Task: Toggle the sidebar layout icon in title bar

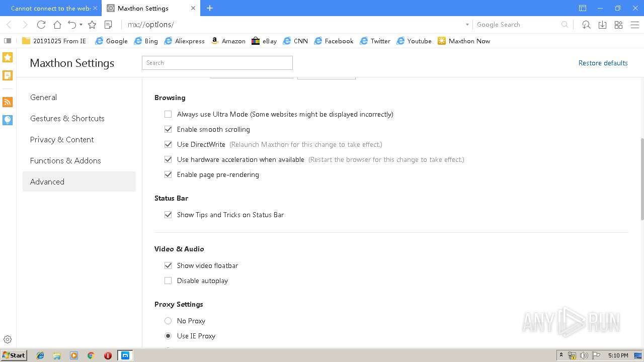Action: [x=583, y=8]
